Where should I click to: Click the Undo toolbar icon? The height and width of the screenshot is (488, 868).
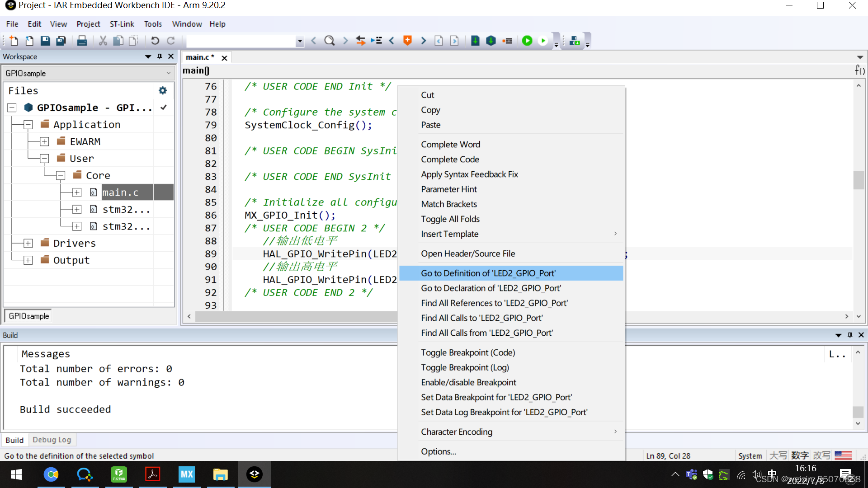tap(155, 41)
